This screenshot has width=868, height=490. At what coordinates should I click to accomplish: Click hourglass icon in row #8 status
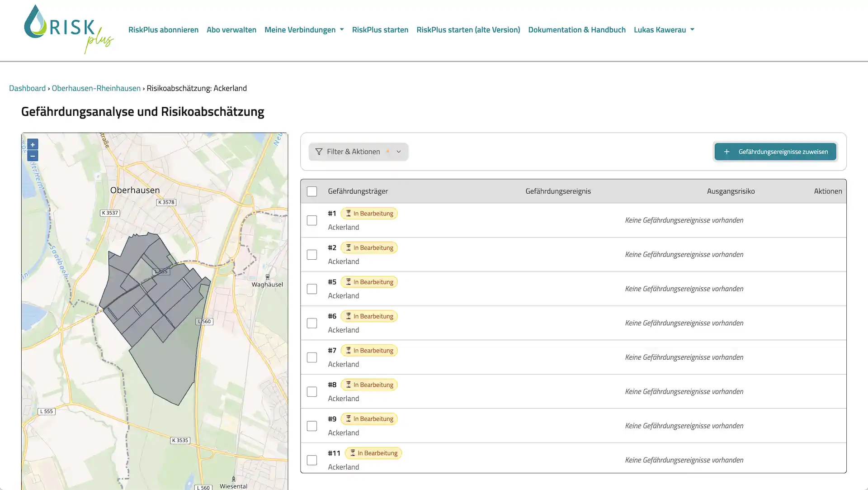point(349,385)
